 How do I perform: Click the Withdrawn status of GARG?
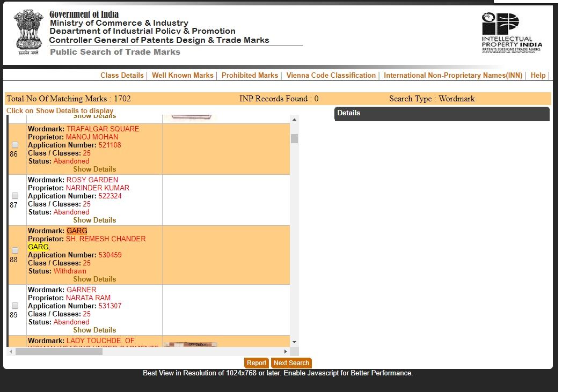[x=70, y=271]
